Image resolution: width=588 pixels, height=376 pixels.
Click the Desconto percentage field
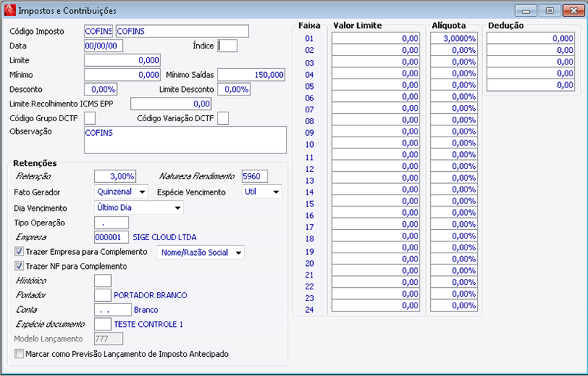click(x=101, y=89)
